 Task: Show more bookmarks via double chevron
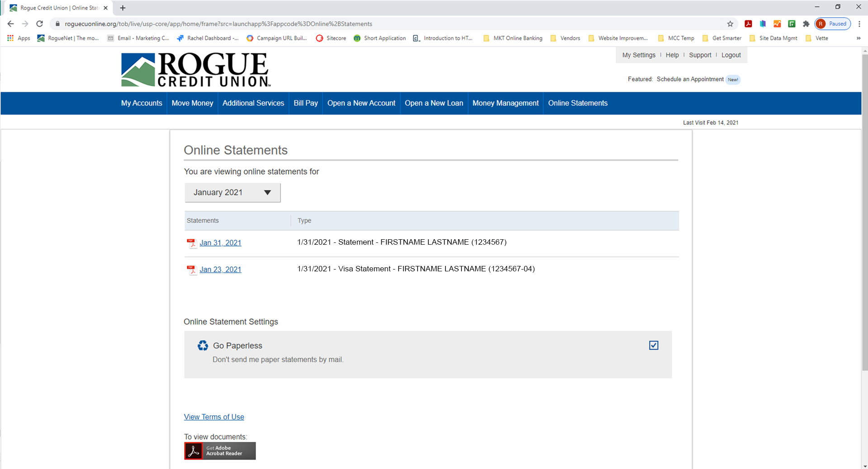pyautogui.click(x=859, y=38)
